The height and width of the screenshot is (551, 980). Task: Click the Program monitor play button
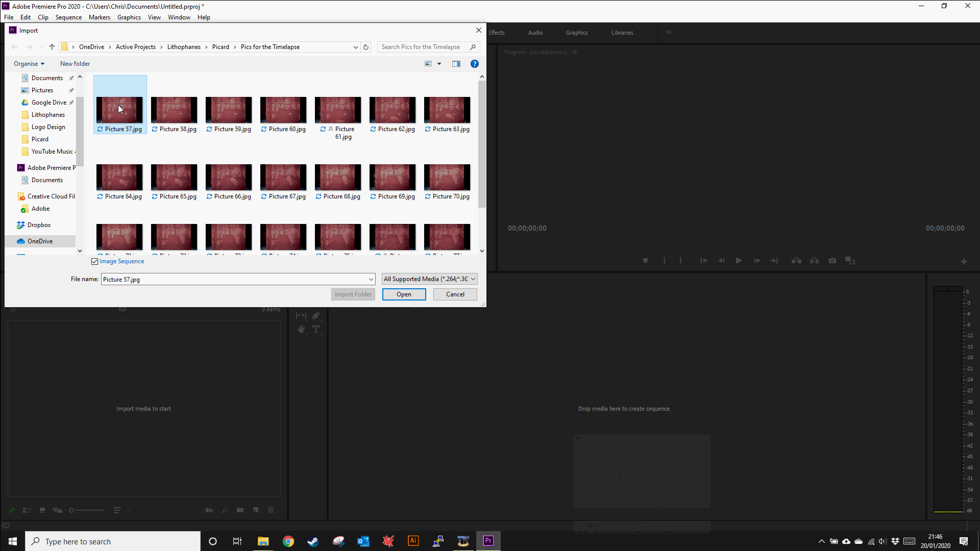coord(739,260)
